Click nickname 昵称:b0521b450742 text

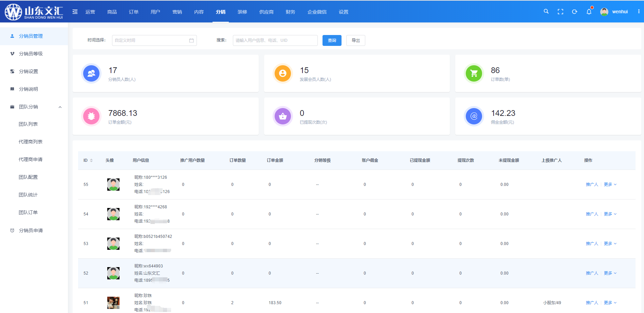[153, 237]
